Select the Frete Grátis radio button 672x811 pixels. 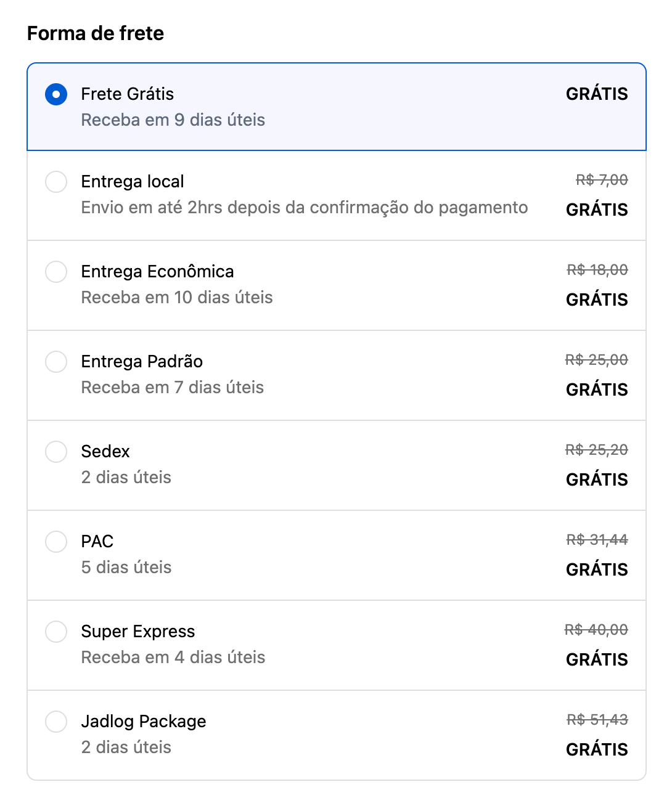[x=56, y=94]
